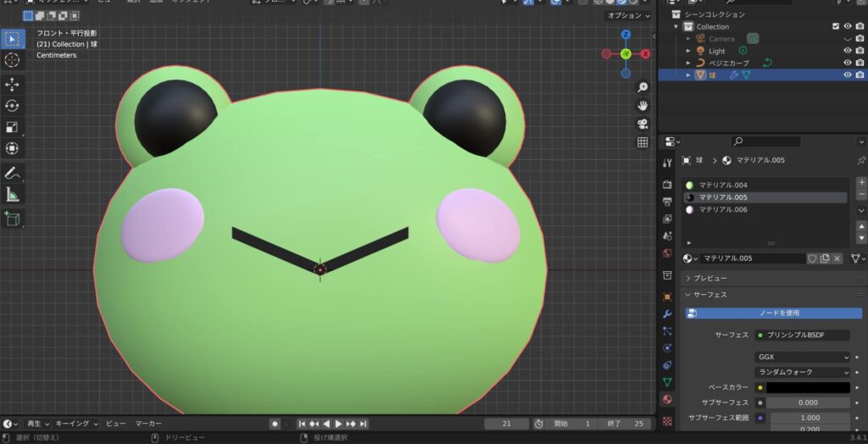Toggle visibility of ベジエカーブ object
868x444 pixels.
click(x=847, y=63)
